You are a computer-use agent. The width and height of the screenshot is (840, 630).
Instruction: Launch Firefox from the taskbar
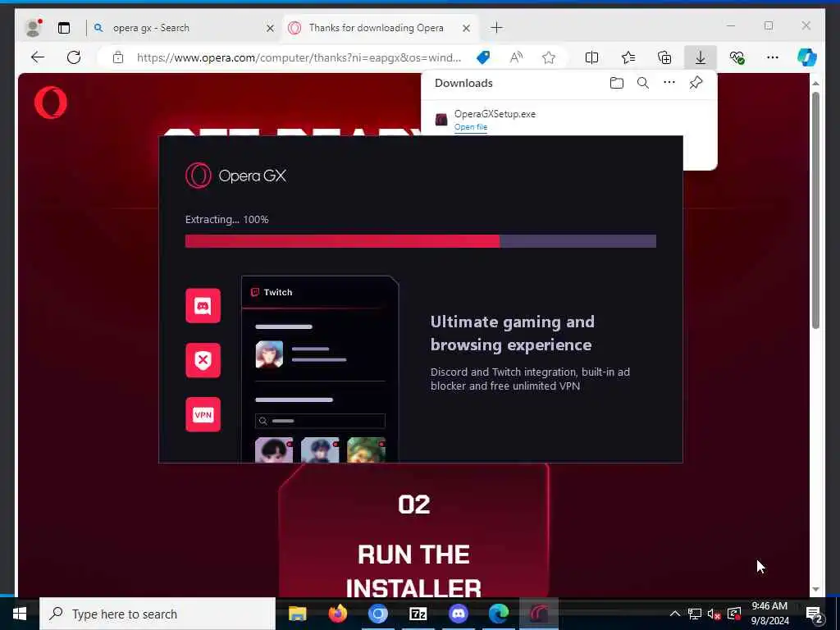pos(337,614)
